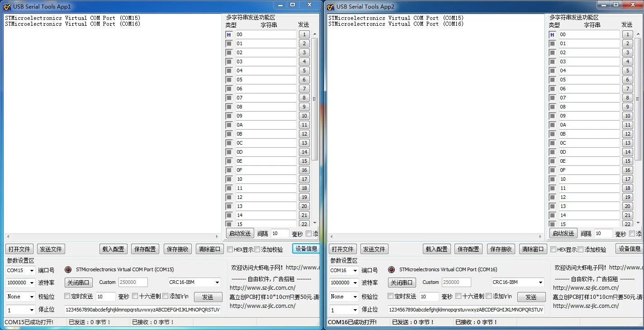Viewport: 644px width, 330px height.
Task: Click 载入配置 button in App2
Action: 437,249
